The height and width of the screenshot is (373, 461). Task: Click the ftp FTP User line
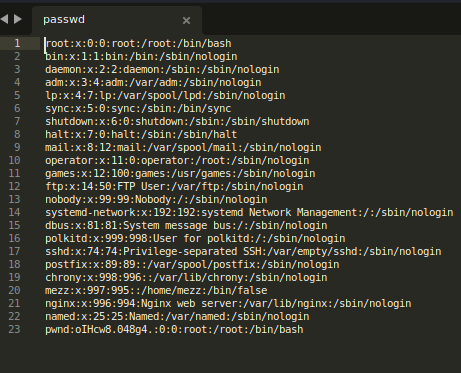tap(174, 187)
